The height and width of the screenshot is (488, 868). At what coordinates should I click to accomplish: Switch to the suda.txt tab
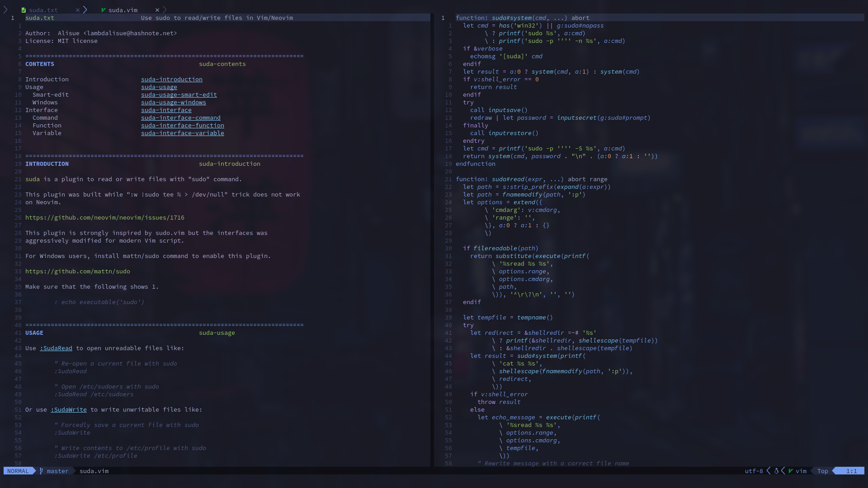tap(43, 10)
